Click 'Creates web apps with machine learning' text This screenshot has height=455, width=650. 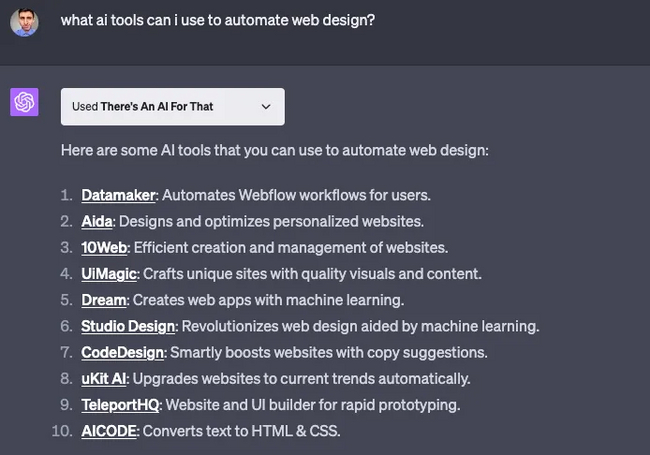coord(268,300)
